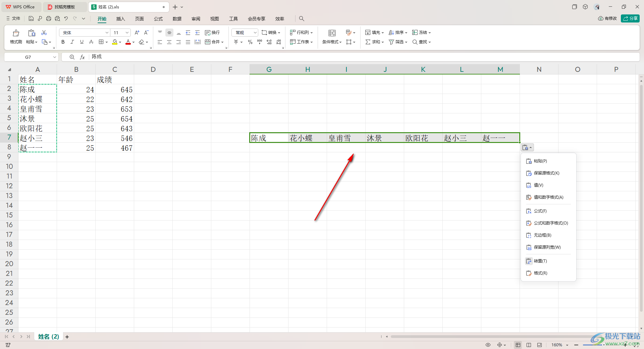Open the font name dropdown
Image resolution: width=644 pixels, height=349 pixels.
coord(107,33)
